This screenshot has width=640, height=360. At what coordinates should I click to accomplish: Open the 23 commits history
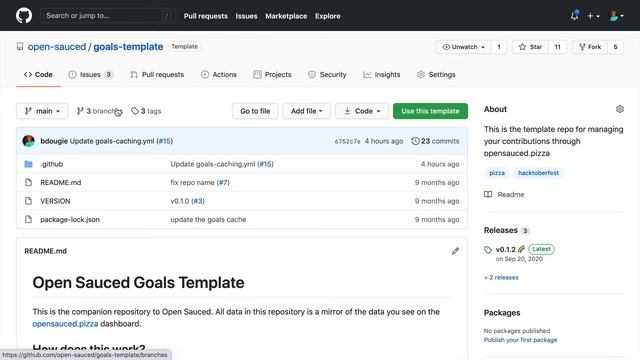coord(435,141)
